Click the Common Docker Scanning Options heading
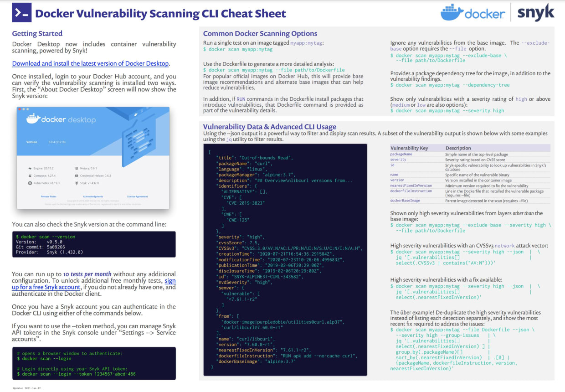Screen dimensions: 565x392 pos(260,33)
